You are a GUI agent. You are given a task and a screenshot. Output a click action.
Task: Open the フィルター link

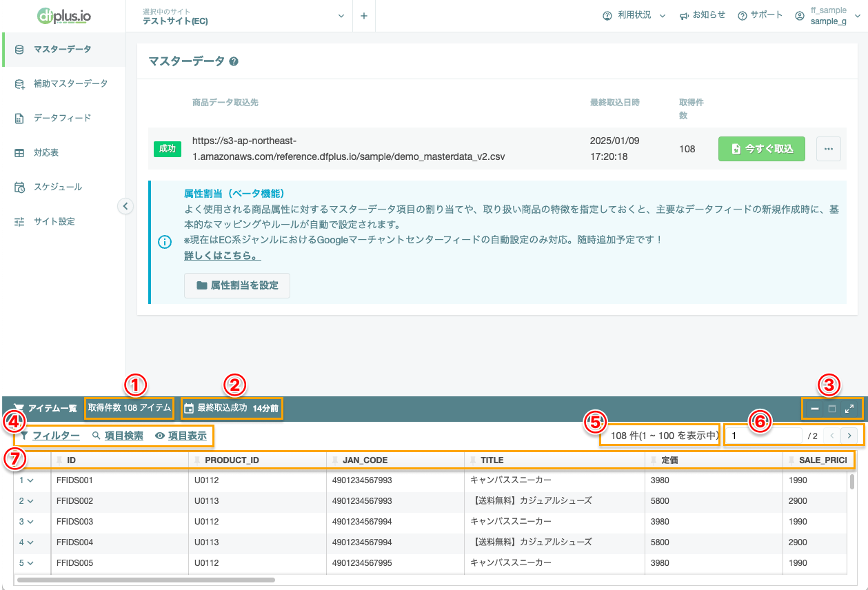tap(50, 436)
